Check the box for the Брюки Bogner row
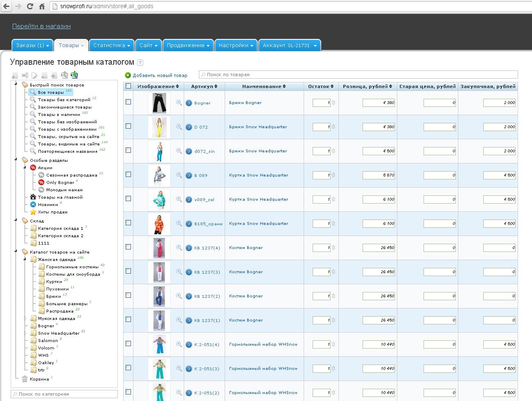The width and height of the screenshot is (532, 401). [128, 102]
